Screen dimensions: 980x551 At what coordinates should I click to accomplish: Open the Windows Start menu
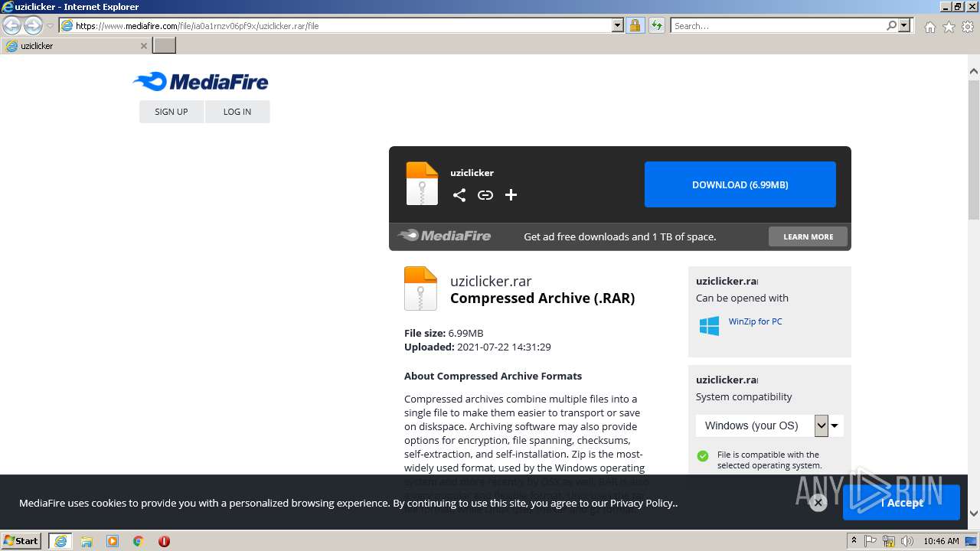[21, 540]
